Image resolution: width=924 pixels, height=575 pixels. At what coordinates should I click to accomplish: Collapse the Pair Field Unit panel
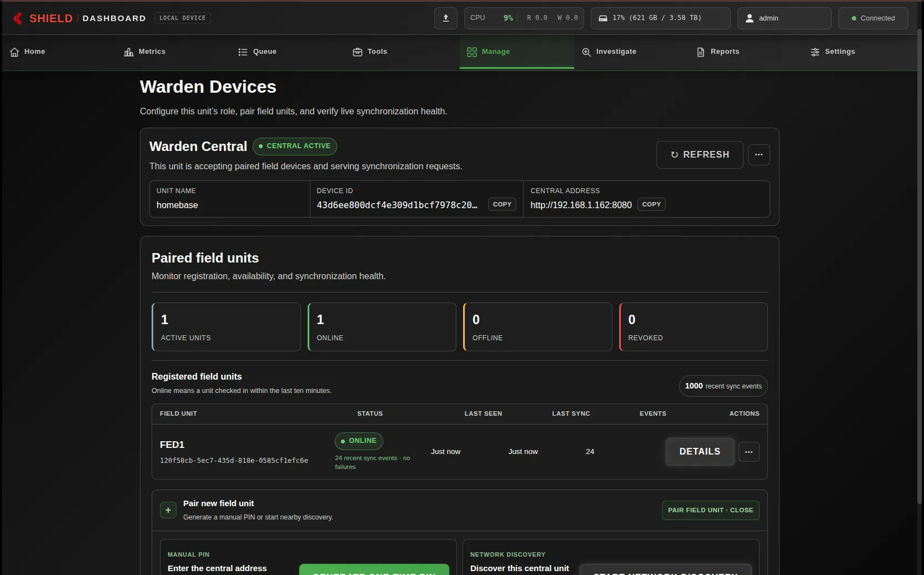point(711,510)
